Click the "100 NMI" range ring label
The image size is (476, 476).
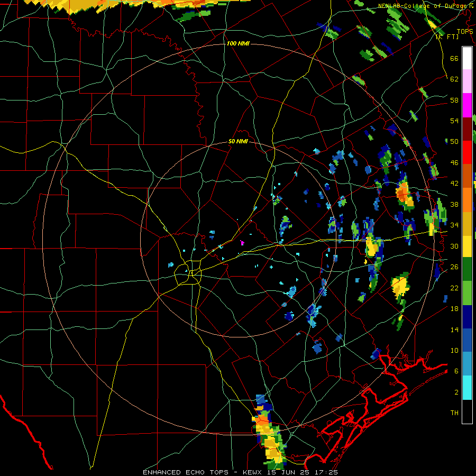pos(238,44)
